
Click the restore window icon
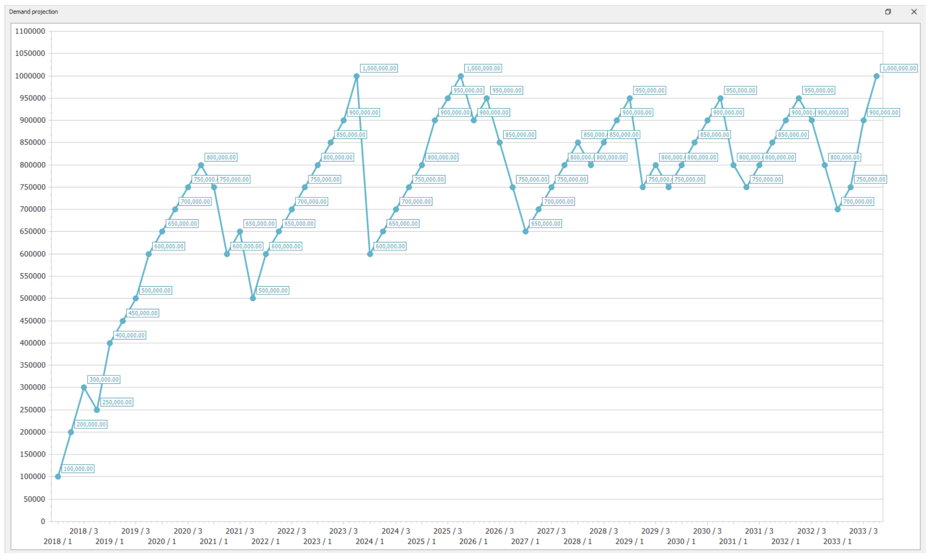[888, 12]
